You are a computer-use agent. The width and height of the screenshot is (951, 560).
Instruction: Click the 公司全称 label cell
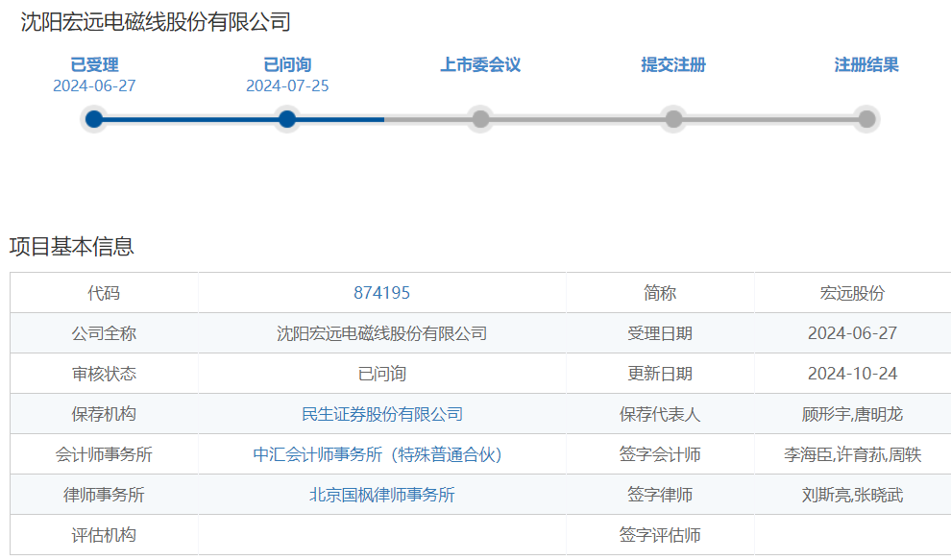click(104, 333)
